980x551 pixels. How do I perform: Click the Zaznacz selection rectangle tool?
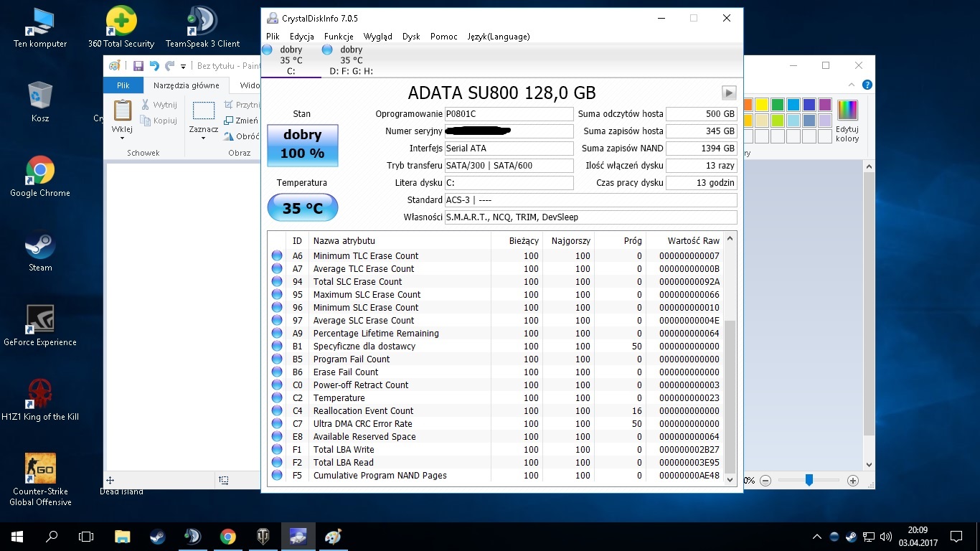pos(204,111)
